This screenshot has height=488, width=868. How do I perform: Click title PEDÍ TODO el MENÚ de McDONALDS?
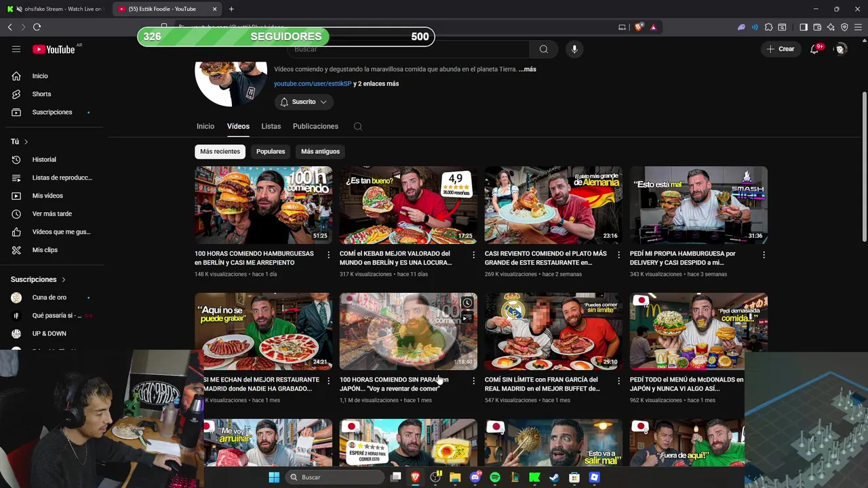(686, 384)
